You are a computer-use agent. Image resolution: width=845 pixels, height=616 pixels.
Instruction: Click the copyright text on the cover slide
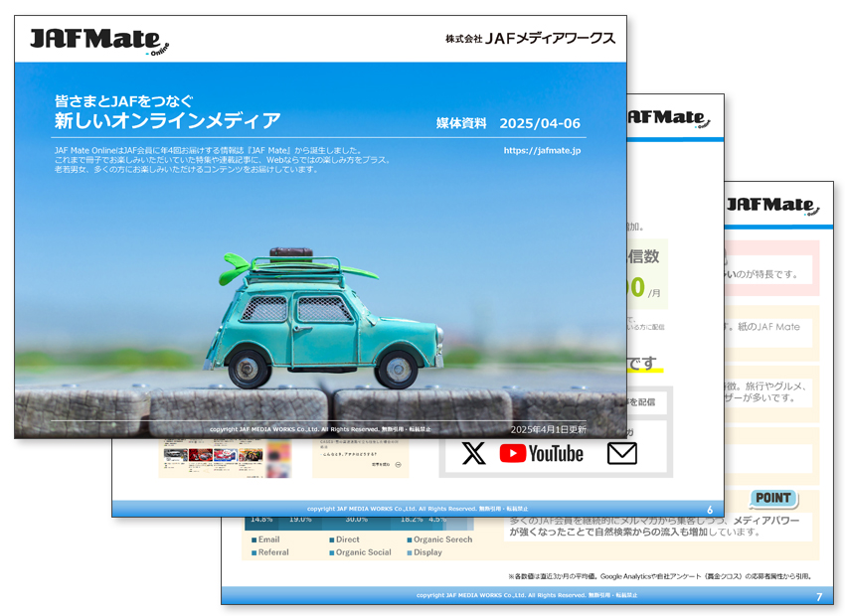coord(319,429)
